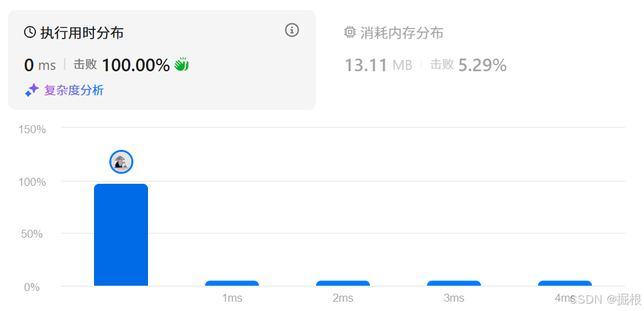This screenshot has width=644, height=311.
Task: Select the bar above the 4ms label
Action: click(x=565, y=283)
